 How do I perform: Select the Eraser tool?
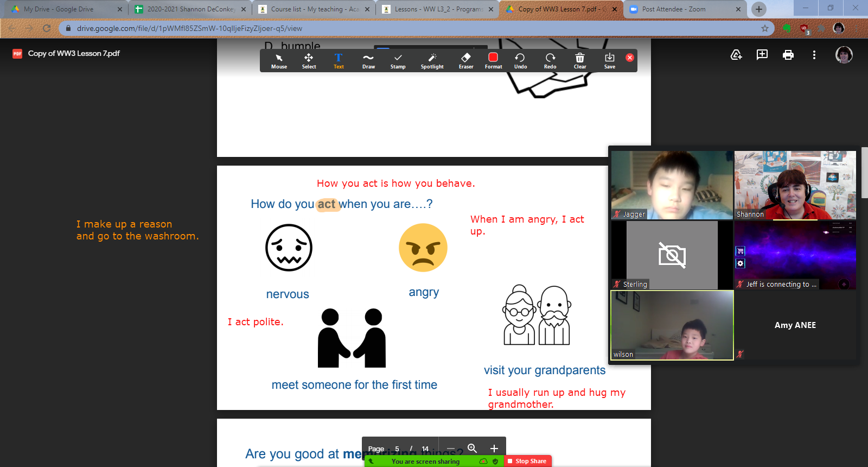[x=466, y=61]
